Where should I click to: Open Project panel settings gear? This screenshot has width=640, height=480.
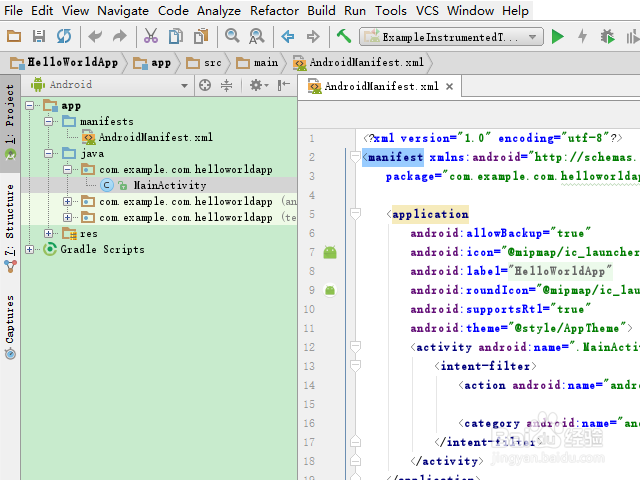pyautogui.click(x=259, y=85)
